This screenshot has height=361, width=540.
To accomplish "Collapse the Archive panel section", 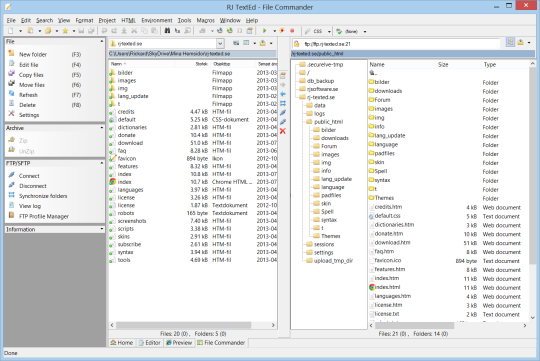I will pyautogui.click(x=102, y=128).
